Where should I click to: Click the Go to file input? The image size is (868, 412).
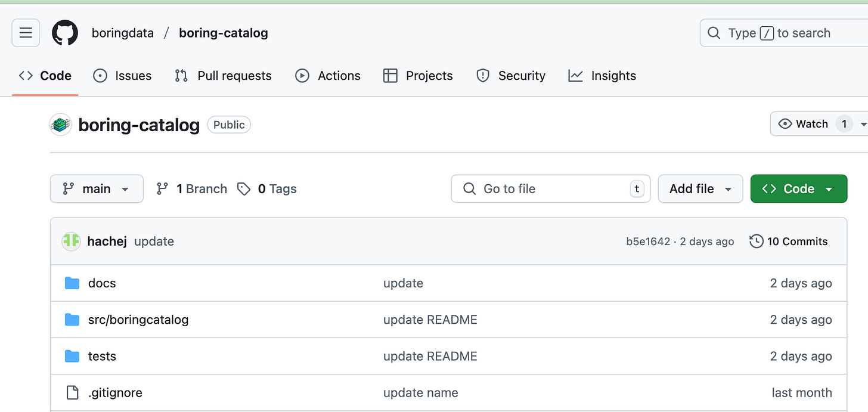tap(551, 188)
